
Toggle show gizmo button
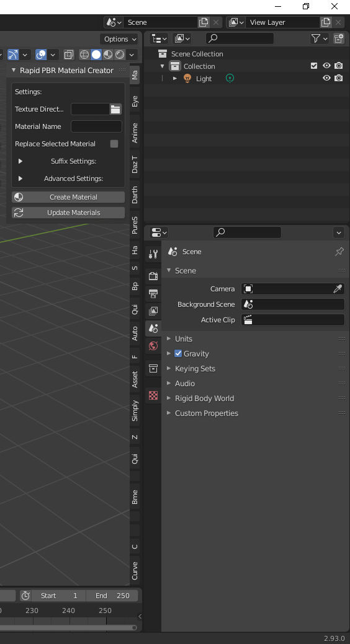click(x=13, y=54)
